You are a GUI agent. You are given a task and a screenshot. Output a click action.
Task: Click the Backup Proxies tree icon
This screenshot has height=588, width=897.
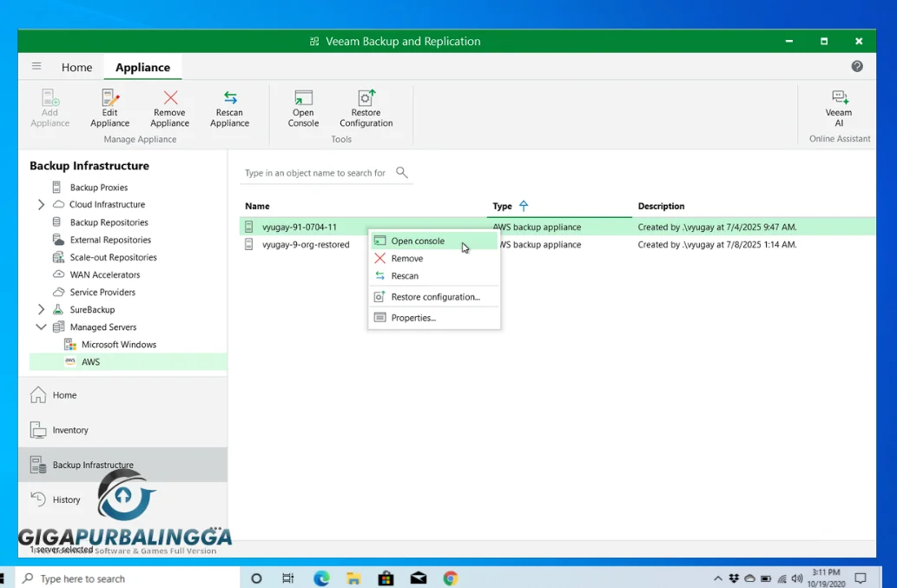(x=56, y=187)
